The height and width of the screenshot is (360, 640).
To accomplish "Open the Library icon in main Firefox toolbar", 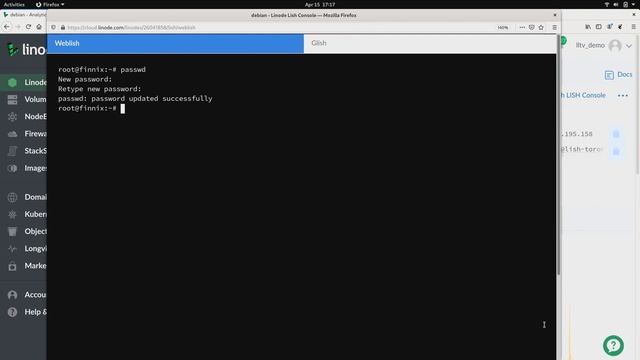I will click(588, 27).
